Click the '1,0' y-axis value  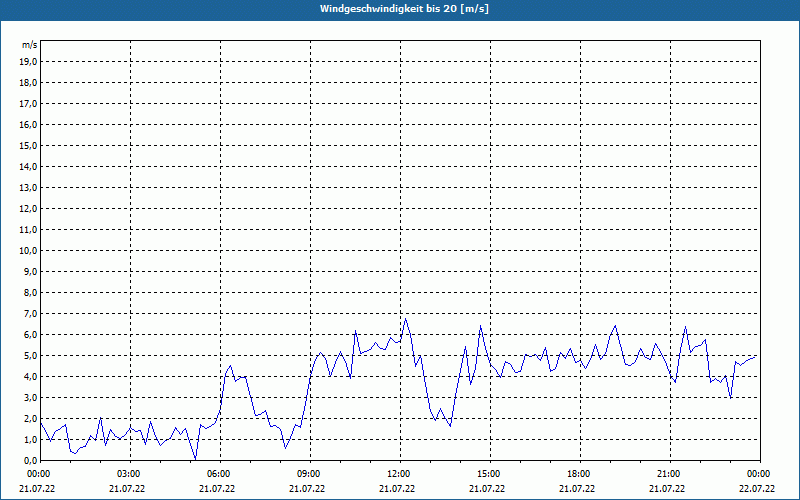pos(31,440)
